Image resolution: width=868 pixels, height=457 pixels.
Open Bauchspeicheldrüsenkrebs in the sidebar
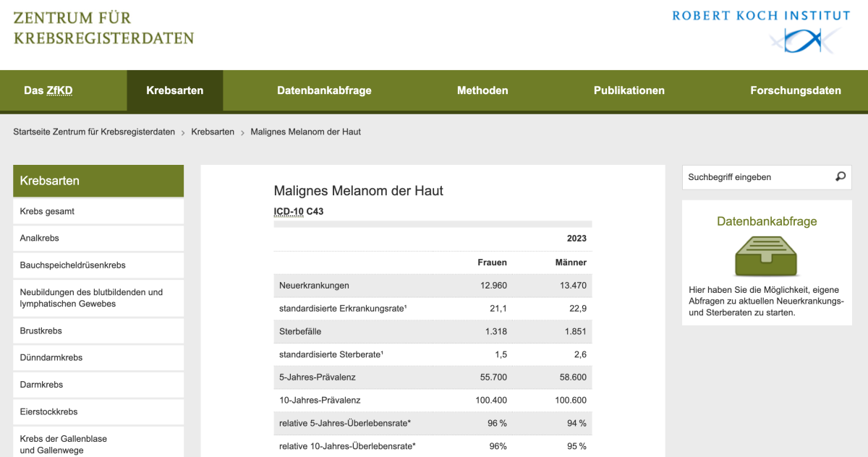(98, 265)
